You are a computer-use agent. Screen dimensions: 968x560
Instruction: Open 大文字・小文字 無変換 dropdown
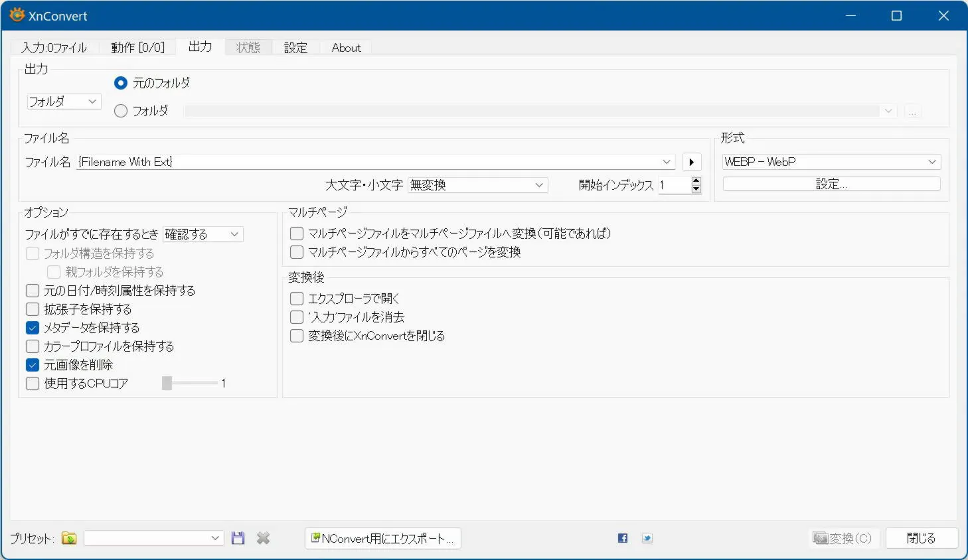click(478, 185)
